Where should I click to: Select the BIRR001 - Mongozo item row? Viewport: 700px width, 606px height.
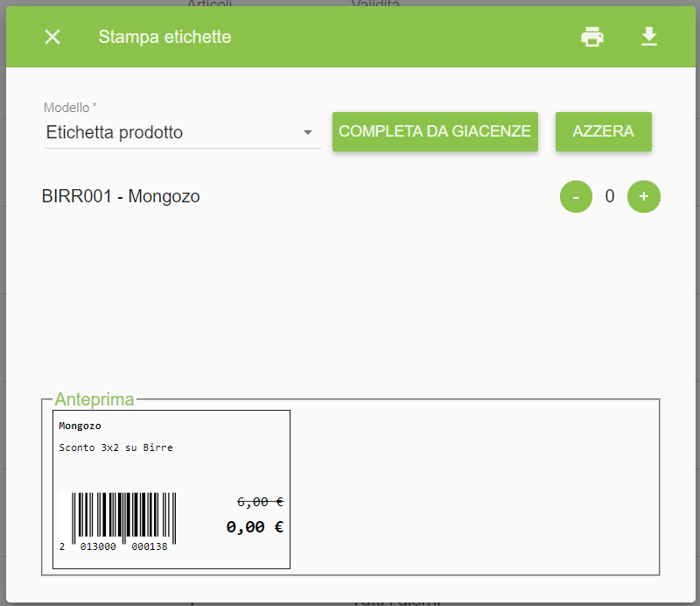click(351, 196)
